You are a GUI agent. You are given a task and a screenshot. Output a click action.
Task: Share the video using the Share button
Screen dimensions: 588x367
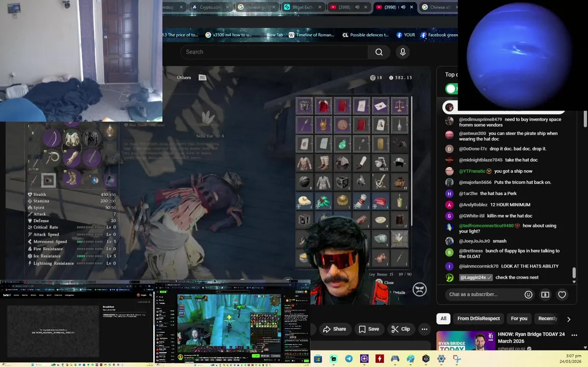pyautogui.click(x=334, y=329)
